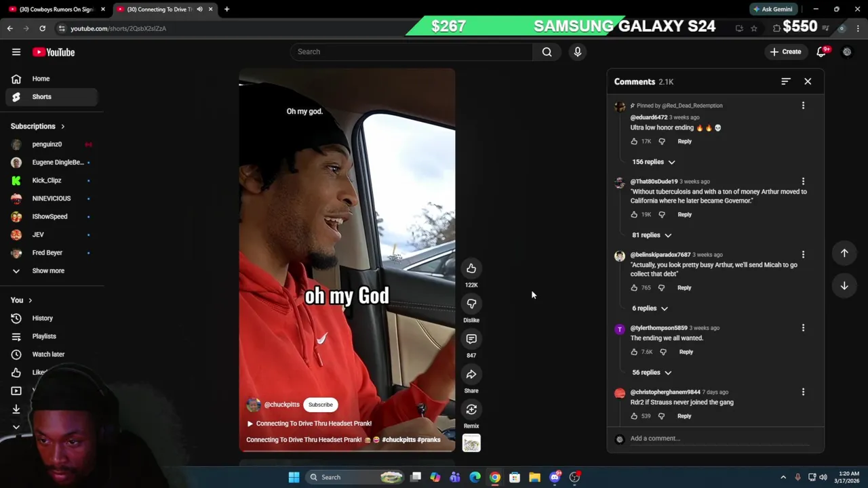Open the #chuckpitts hashtag

click(399, 440)
